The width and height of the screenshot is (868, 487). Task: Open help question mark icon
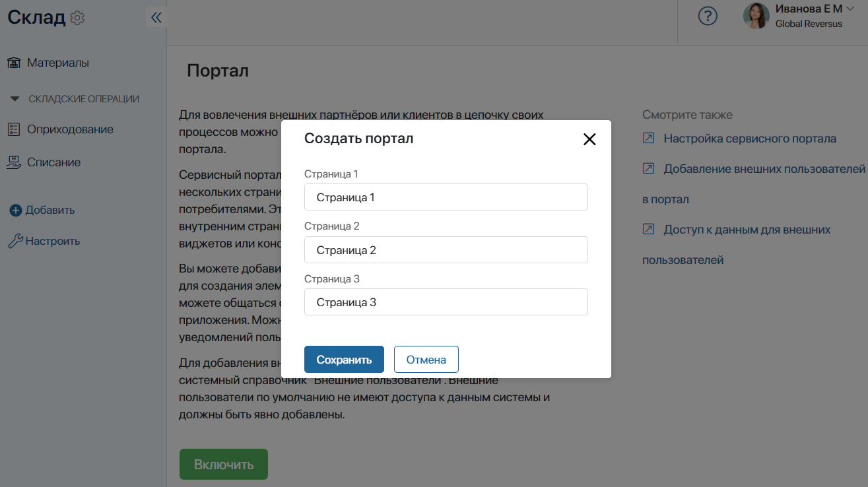708,16
